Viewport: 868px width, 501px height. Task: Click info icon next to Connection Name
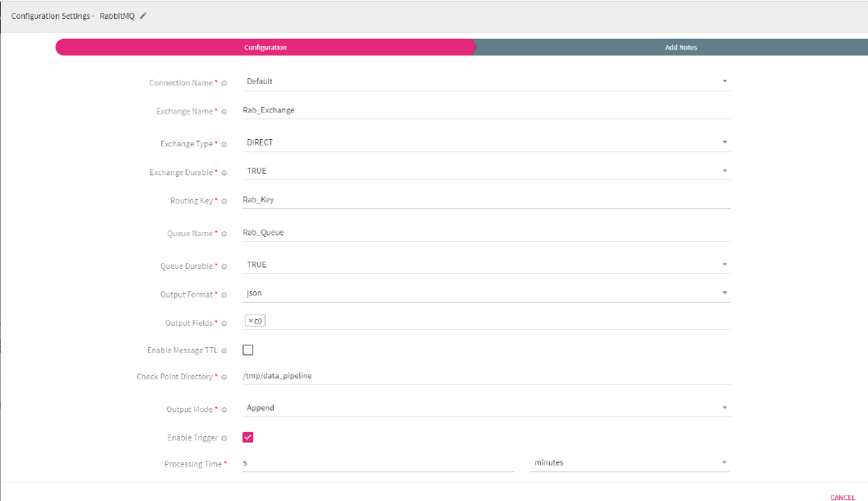pyautogui.click(x=224, y=83)
